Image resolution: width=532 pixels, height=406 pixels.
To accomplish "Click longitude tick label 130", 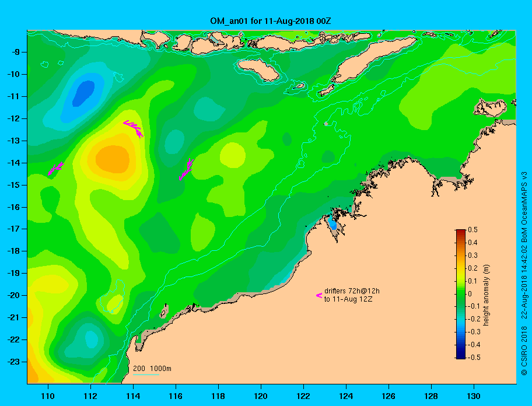I will (474, 396).
